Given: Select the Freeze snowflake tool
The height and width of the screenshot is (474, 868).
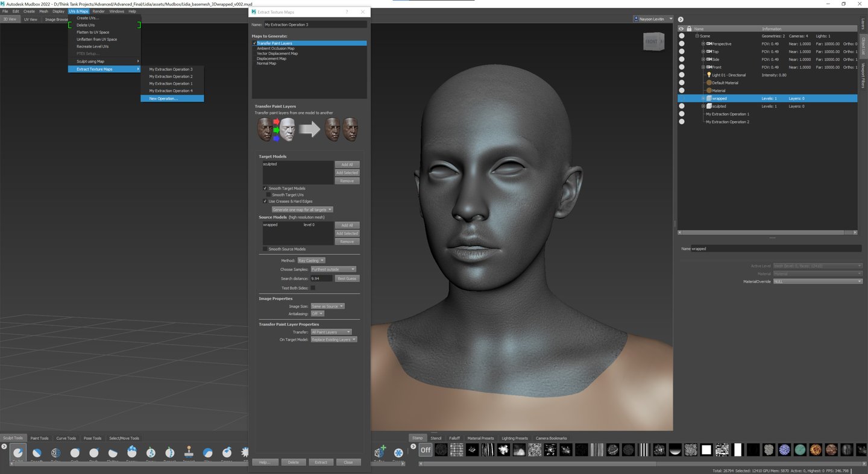Looking at the screenshot, I should 398,452.
